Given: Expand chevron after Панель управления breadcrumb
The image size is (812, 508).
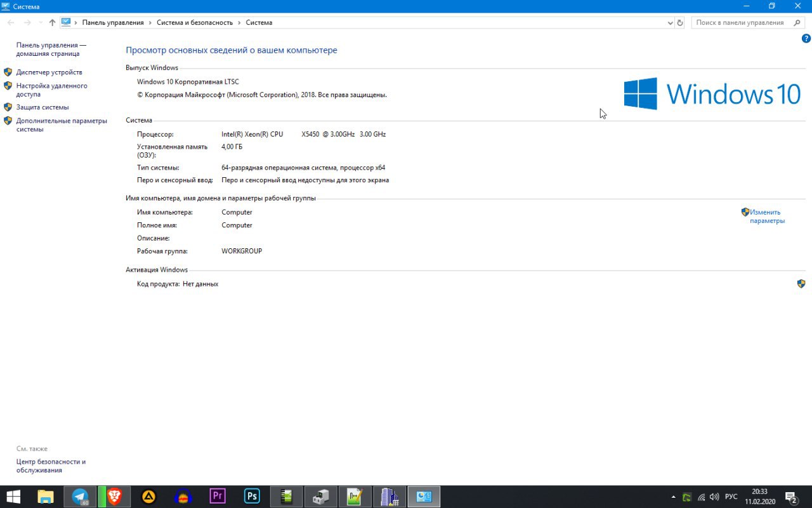Looking at the screenshot, I should 150,22.
